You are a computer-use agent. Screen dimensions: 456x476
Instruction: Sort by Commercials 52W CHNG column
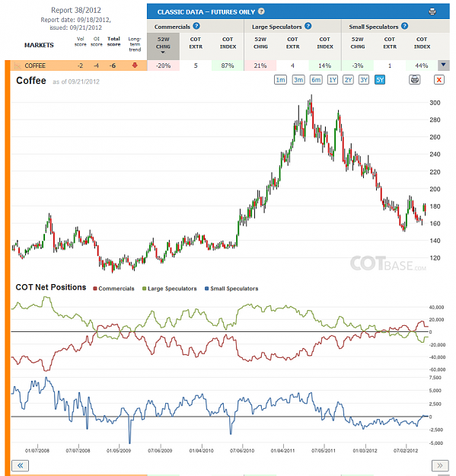tap(163, 46)
